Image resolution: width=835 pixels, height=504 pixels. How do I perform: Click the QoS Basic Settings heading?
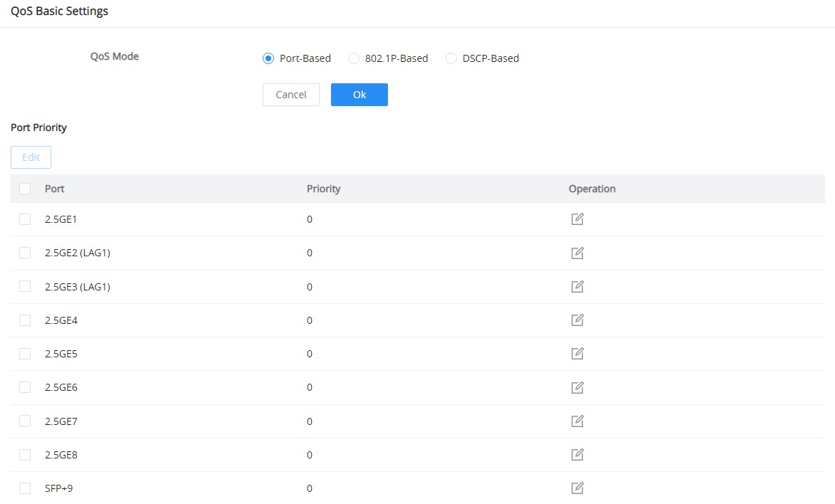[59, 11]
